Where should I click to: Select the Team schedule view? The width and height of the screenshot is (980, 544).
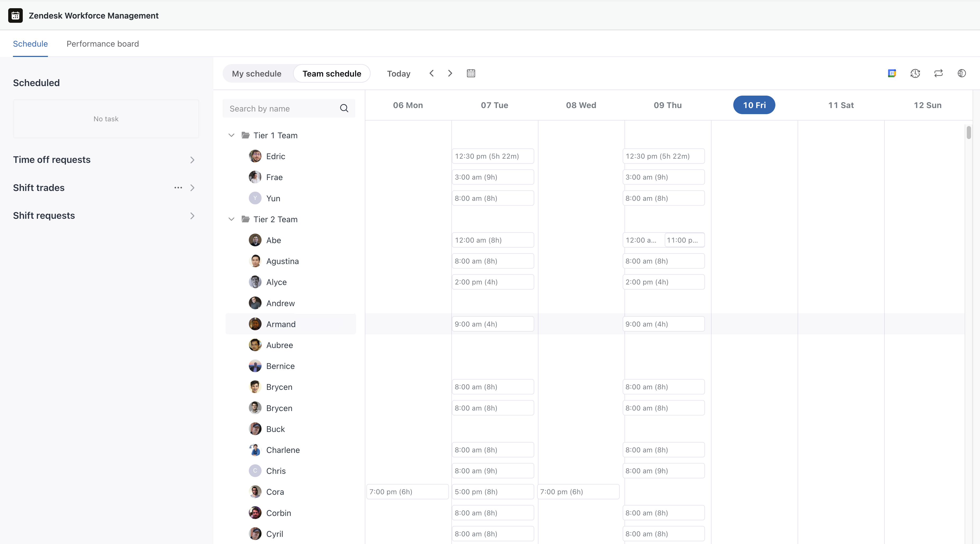332,73
